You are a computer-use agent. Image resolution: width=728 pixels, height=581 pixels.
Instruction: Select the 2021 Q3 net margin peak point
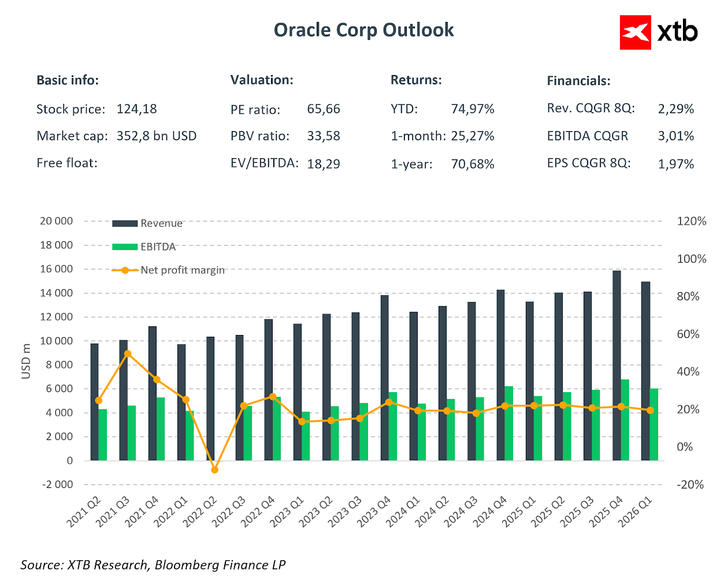(128, 353)
